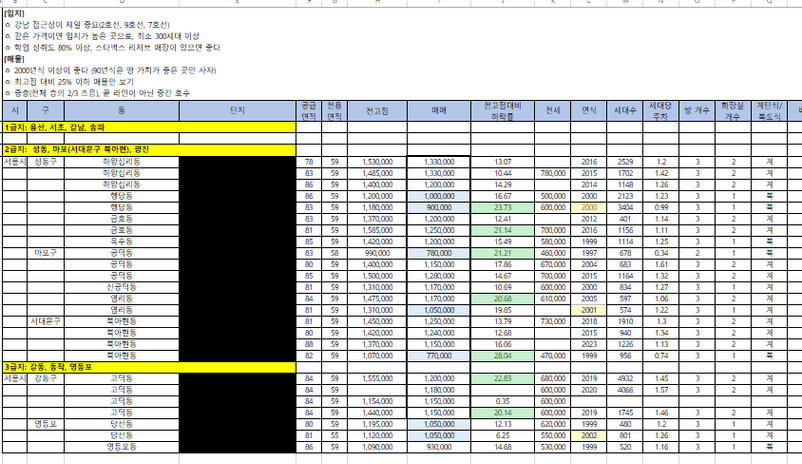Click the 세대수 value 3404
The width and height of the screenshot is (802, 464).
tap(625, 208)
